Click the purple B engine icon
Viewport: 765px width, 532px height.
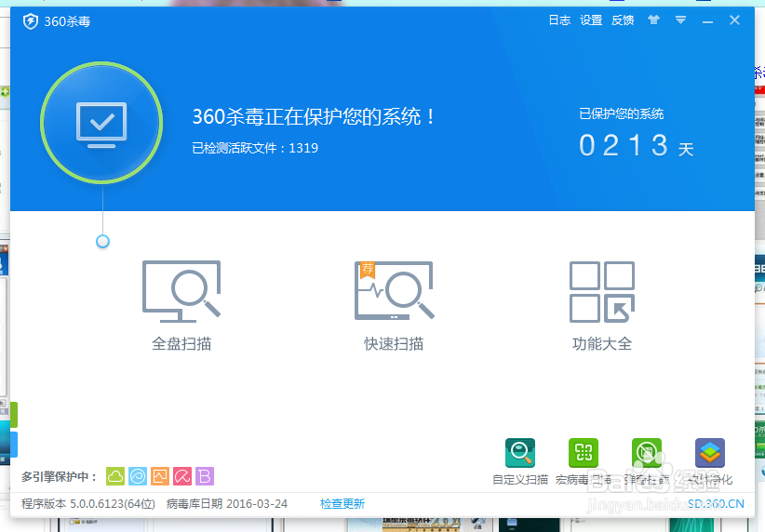205,476
